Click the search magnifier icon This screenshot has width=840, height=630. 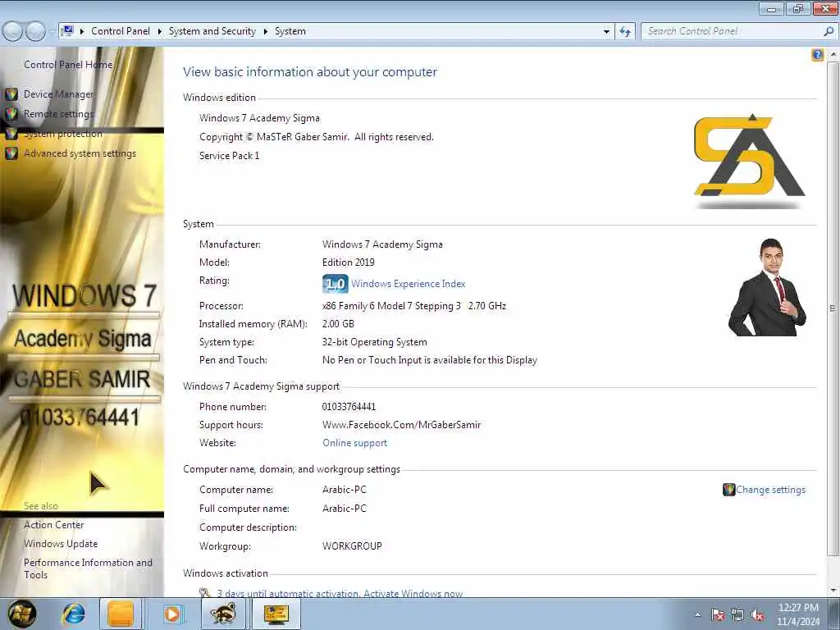pyautogui.click(x=829, y=32)
